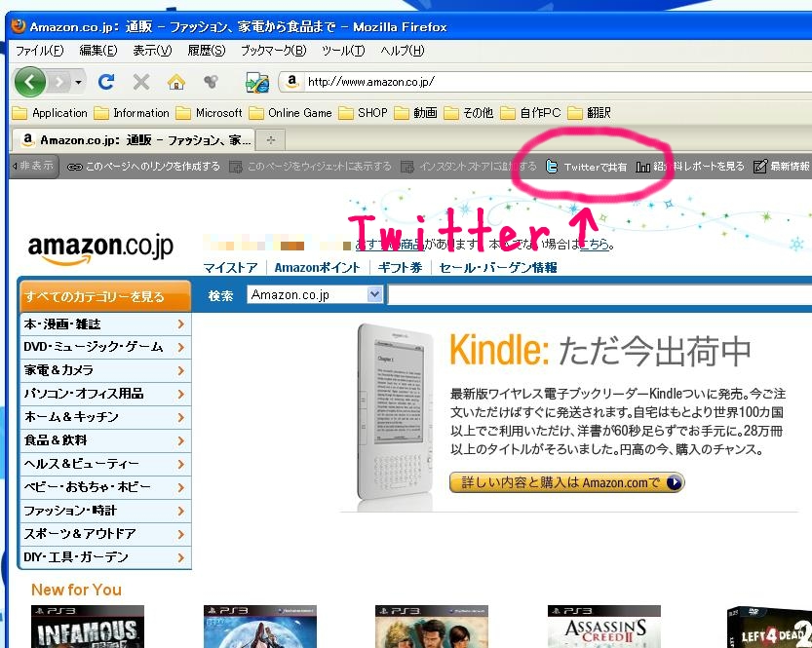Click the amazon.co.jp logo
This screenshot has height=648, width=812.
[x=100, y=249]
